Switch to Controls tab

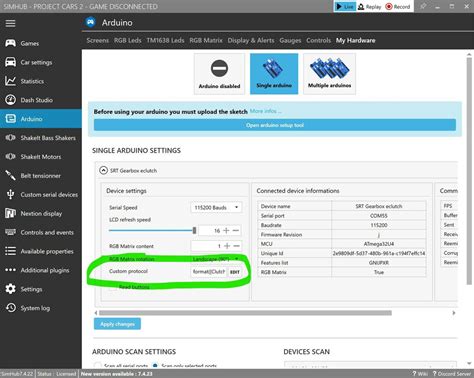click(x=319, y=40)
